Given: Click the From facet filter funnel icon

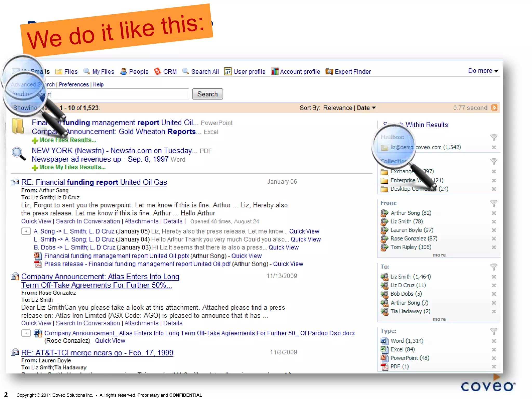Looking at the screenshot, I should [x=494, y=203].
